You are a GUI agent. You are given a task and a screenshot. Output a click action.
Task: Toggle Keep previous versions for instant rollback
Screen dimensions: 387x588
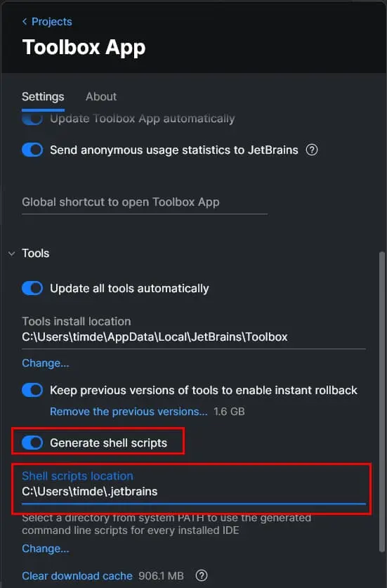[32, 390]
